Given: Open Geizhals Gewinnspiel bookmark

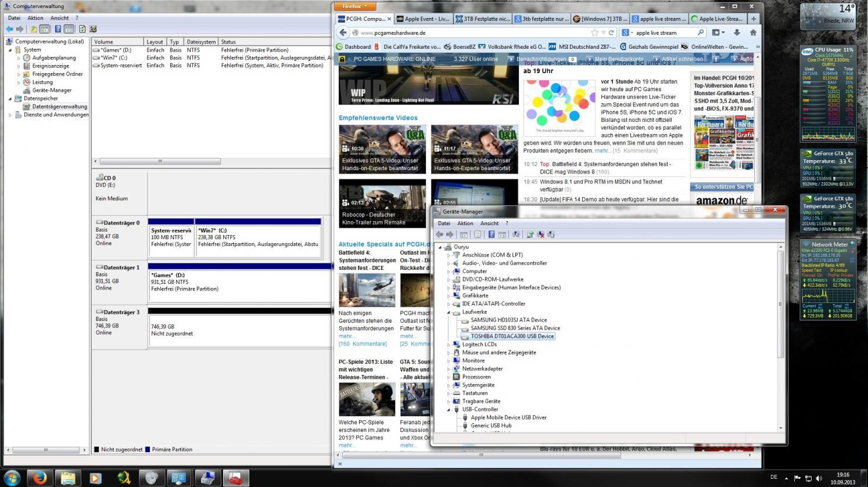Looking at the screenshot, I should 650,47.
